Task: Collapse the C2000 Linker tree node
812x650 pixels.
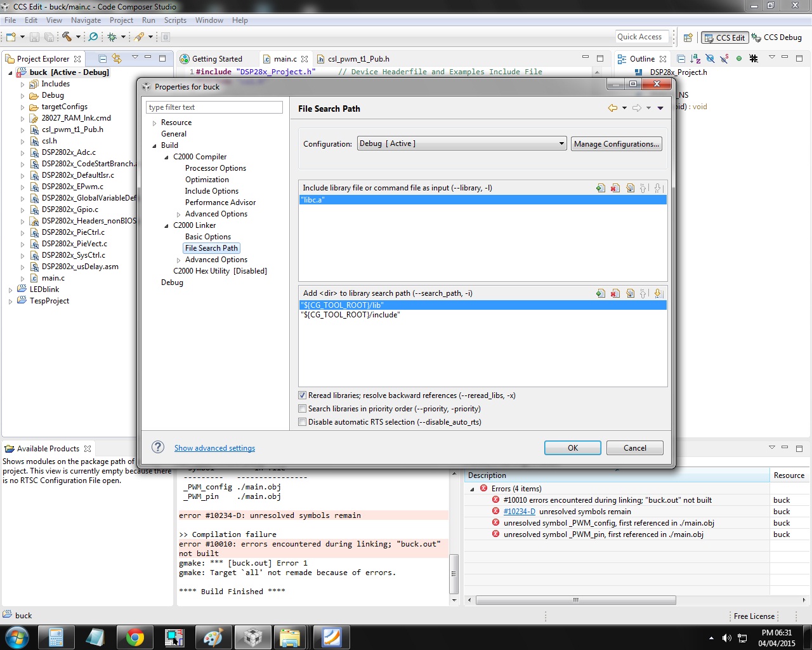Action: click(x=167, y=225)
